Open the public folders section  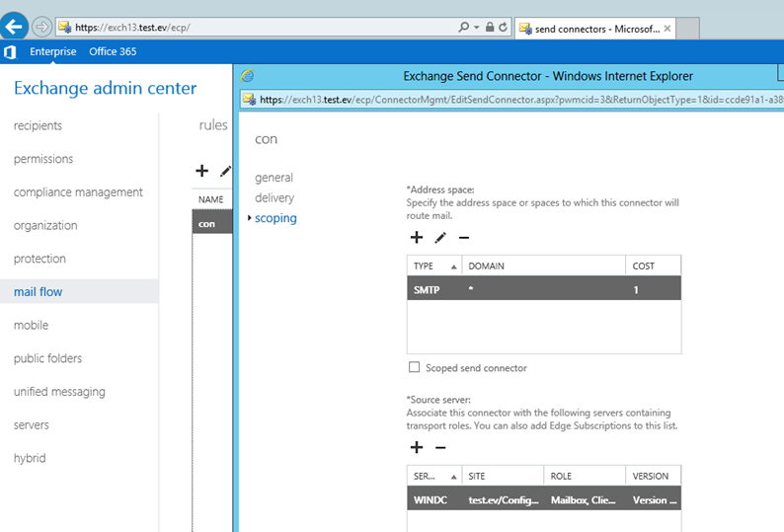coord(47,358)
